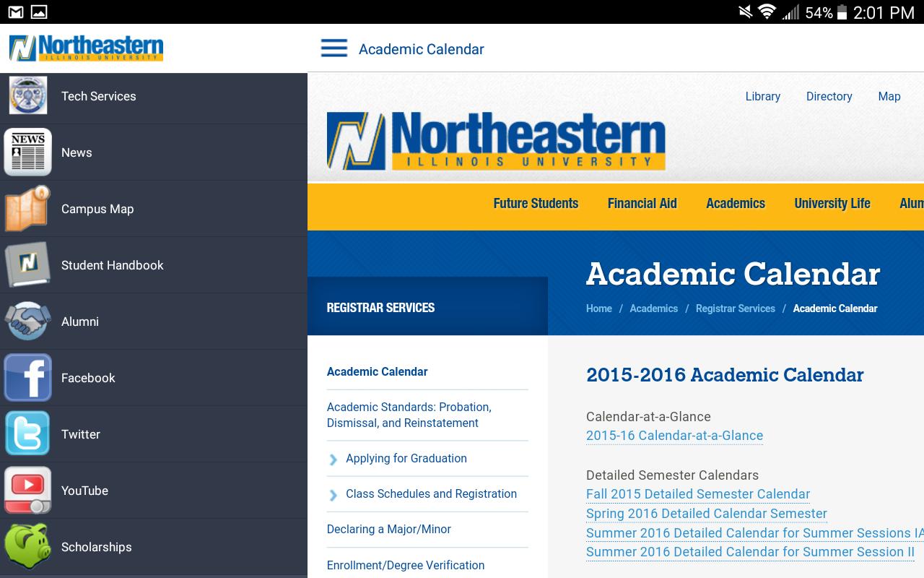Open Fall 2015 Detailed Semester Calendar
The width and height of the screenshot is (924, 578).
[x=698, y=494]
